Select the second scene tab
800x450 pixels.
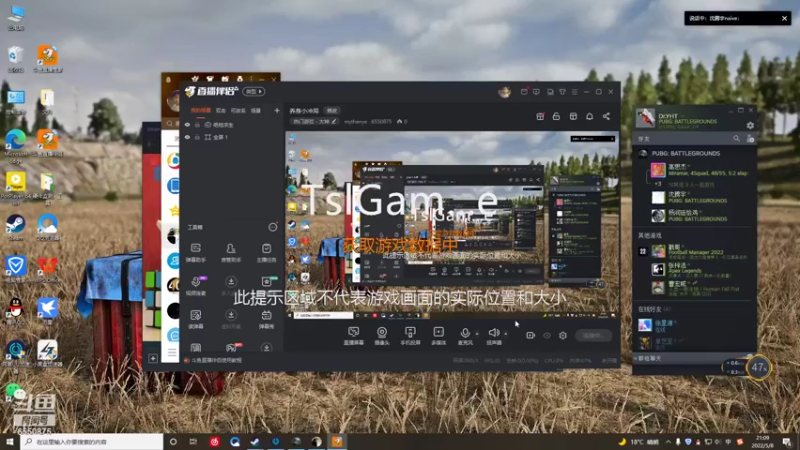click(x=220, y=110)
